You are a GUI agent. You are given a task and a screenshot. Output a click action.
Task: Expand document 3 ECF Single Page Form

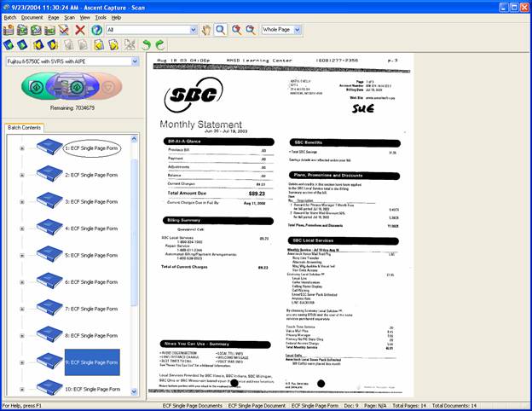(22, 201)
